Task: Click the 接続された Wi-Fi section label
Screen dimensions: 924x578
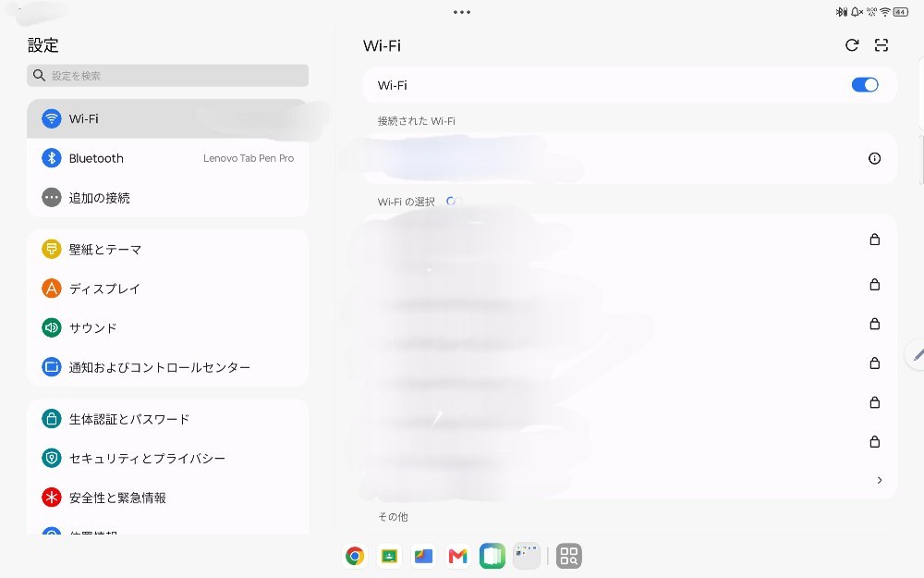Action: pyautogui.click(x=416, y=121)
